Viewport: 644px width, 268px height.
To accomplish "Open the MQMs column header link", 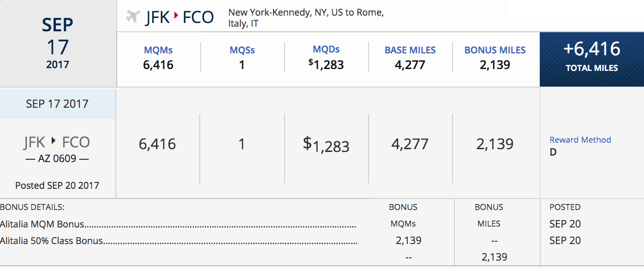I will click(x=158, y=51).
